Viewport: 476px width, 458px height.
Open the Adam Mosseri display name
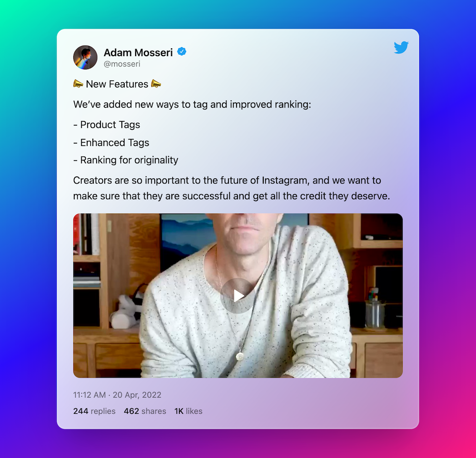pos(138,52)
